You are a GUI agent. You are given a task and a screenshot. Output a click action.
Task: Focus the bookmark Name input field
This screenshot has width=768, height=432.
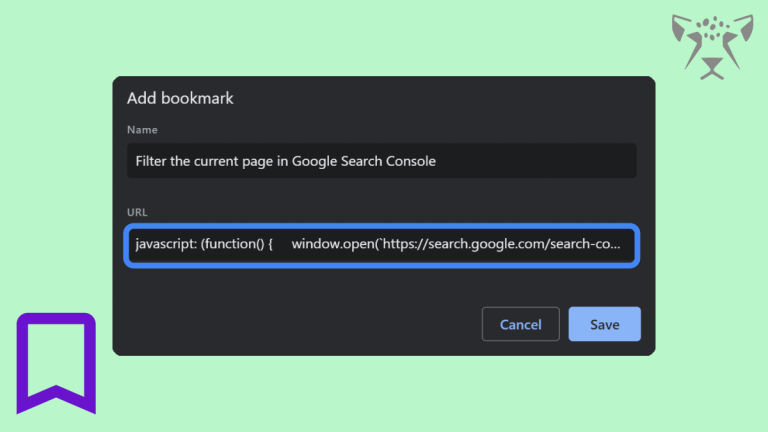[382, 161]
